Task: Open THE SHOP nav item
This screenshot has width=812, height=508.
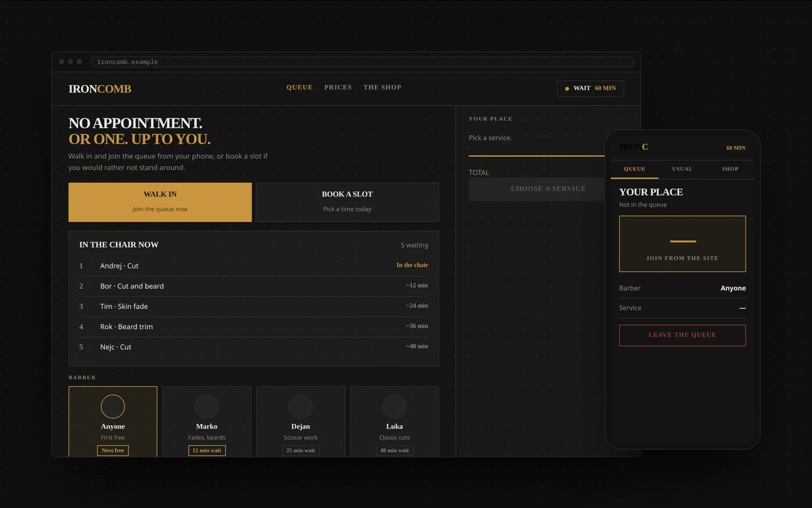Action: (x=382, y=87)
